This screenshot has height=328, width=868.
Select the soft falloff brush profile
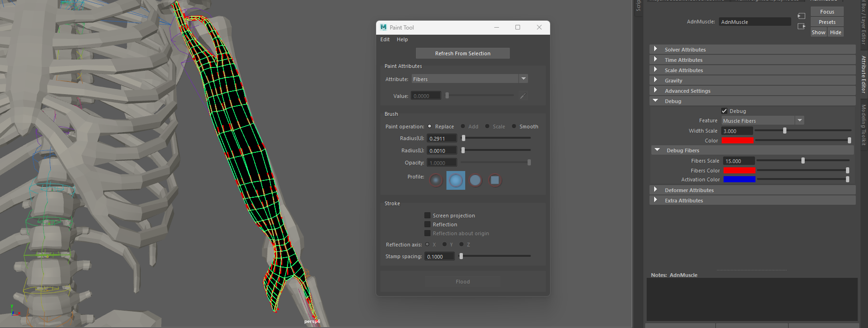pyautogui.click(x=436, y=180)
